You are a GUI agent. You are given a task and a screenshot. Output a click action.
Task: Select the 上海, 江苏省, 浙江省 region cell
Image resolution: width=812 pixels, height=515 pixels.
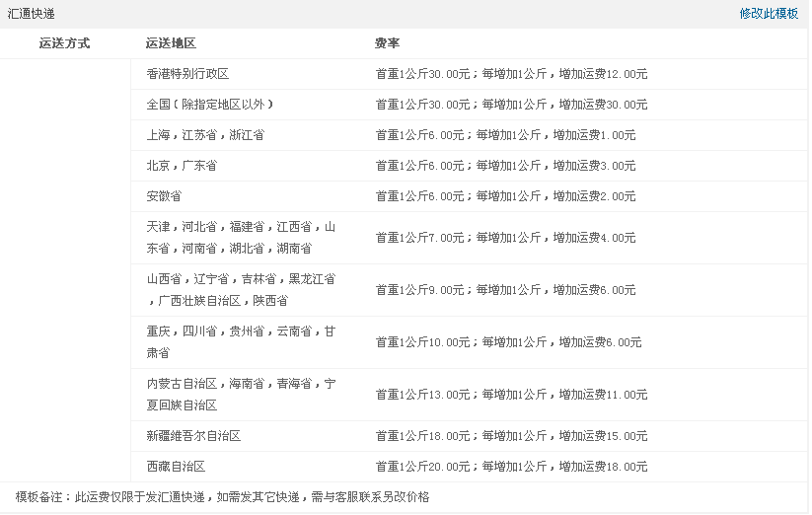[205, 135]
